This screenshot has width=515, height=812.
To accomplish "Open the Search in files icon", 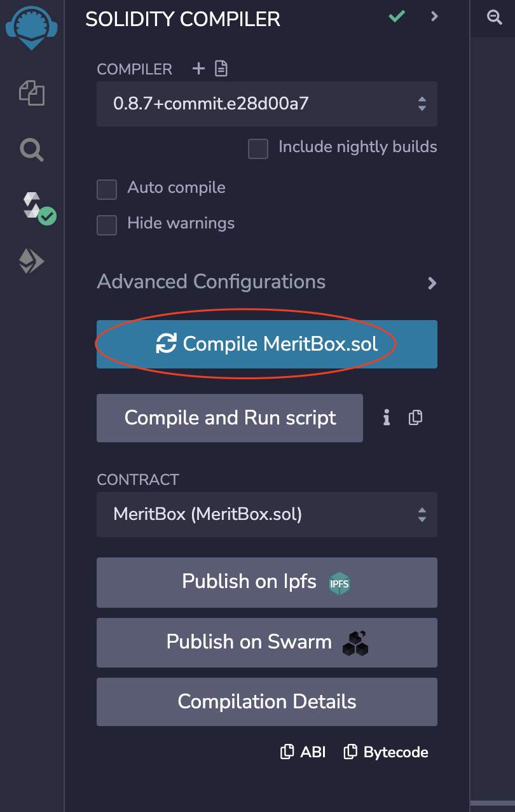I will [32, 150].
